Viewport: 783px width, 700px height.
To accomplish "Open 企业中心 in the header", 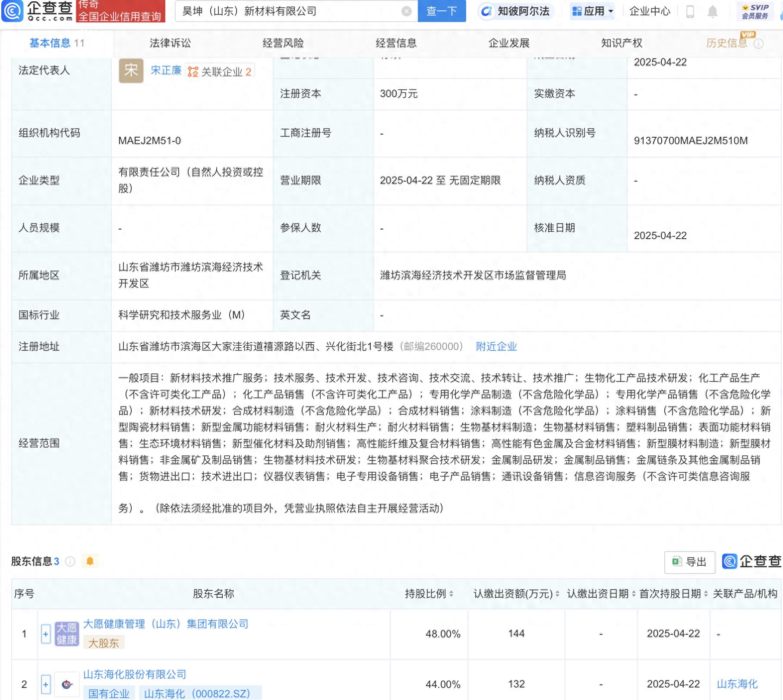I will [x=650, y=11].
